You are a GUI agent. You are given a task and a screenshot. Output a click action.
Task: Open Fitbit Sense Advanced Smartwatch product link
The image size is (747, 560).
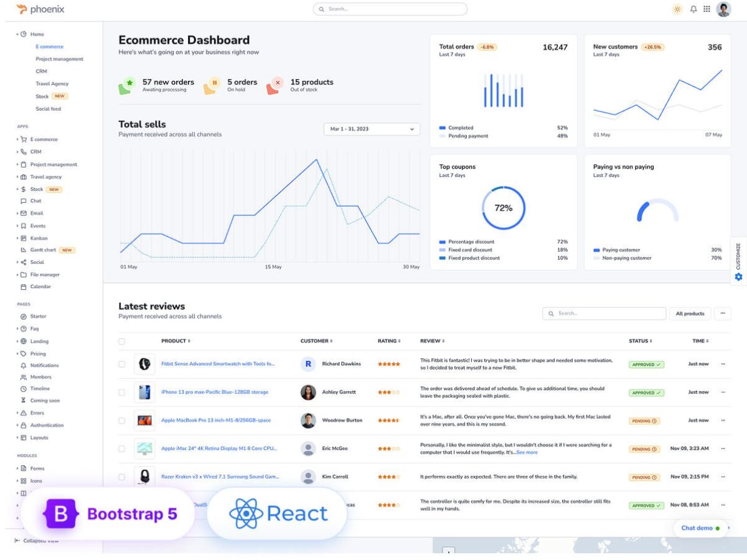218,364
